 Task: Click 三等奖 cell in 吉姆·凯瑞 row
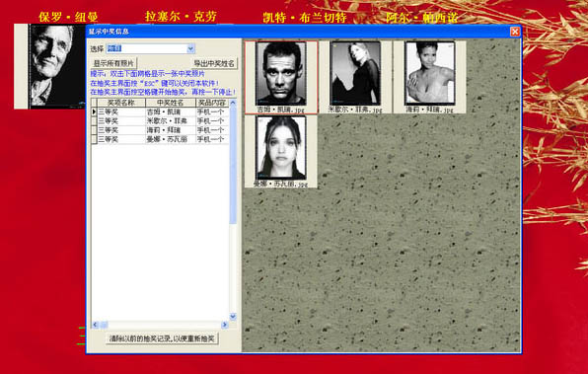click(121, 112)
